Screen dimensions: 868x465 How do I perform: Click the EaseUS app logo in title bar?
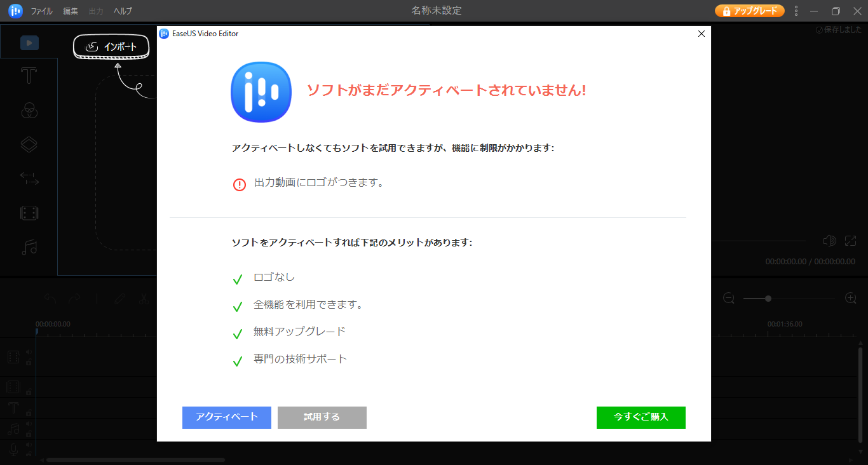coord(16,11)
